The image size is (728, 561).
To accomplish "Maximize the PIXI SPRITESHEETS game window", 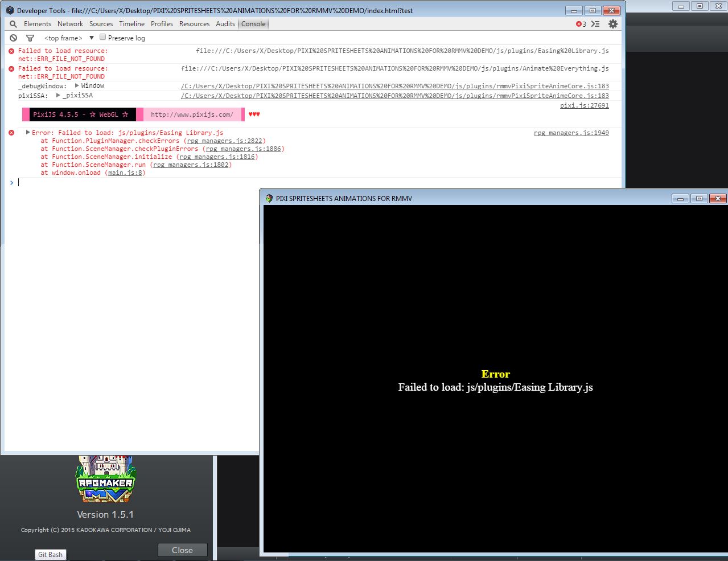I will coord(699,198).
